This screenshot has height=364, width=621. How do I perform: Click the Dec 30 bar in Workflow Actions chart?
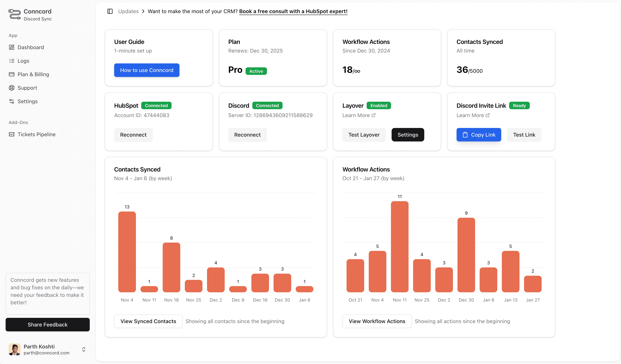pos(466,255)
